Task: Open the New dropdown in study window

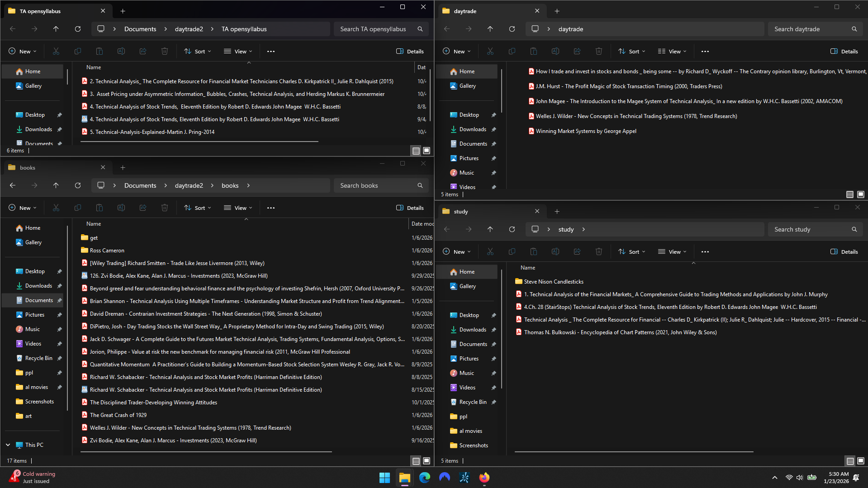Action: (x=457, y=252)
